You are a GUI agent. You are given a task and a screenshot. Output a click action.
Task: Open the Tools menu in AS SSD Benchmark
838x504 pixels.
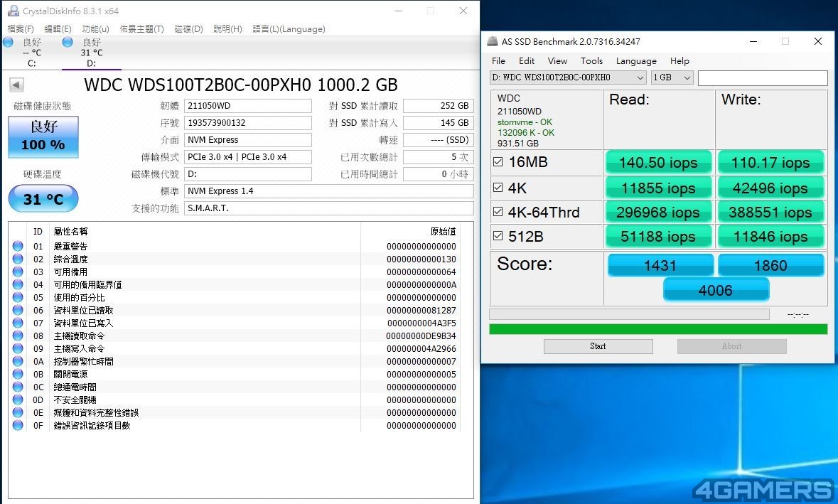pos(591,61)
